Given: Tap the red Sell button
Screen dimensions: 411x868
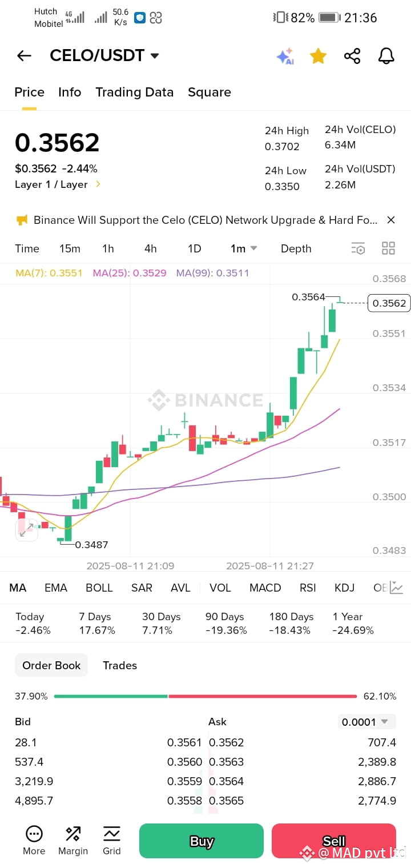Looking at the screenshot, I should pos(334,841).
